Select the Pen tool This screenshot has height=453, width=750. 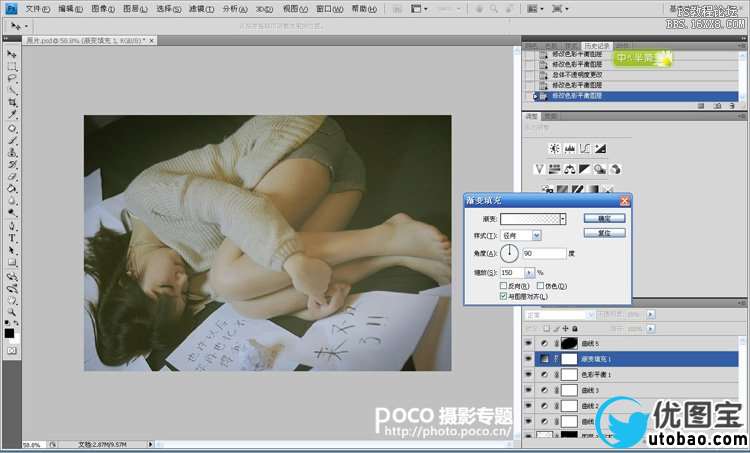click(x=11, y=226)
